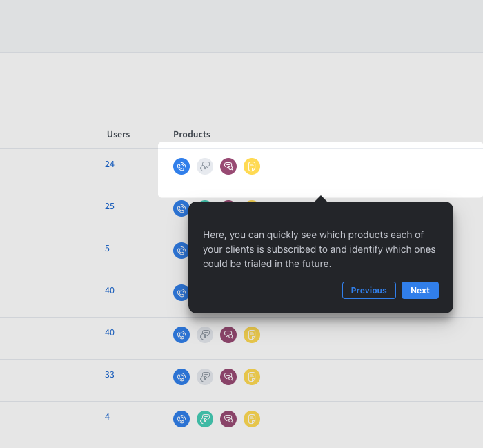The image size is (483, 448).
Task: Click the Users column header
Action: click(x=118, y=135)
